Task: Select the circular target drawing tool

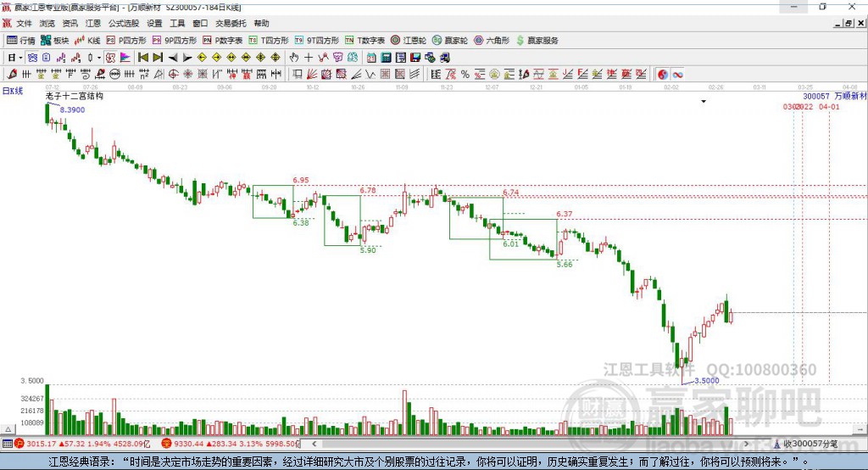Action: click(x=173, y=75)
